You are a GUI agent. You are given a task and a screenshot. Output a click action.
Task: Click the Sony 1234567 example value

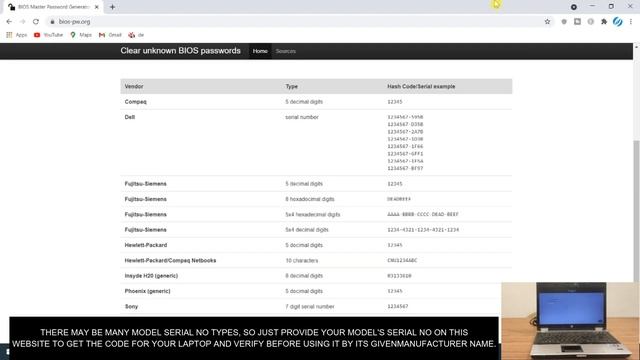click(398, 307)
